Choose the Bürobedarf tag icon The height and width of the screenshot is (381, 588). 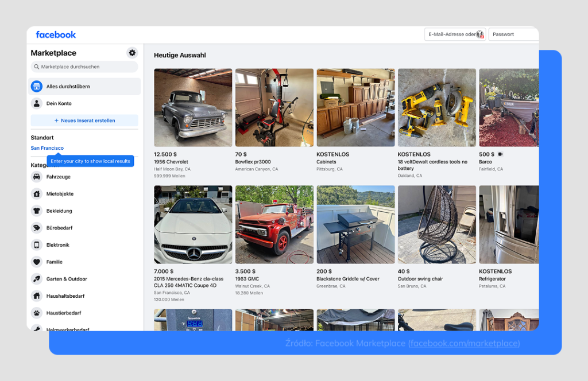coord(37,228)
